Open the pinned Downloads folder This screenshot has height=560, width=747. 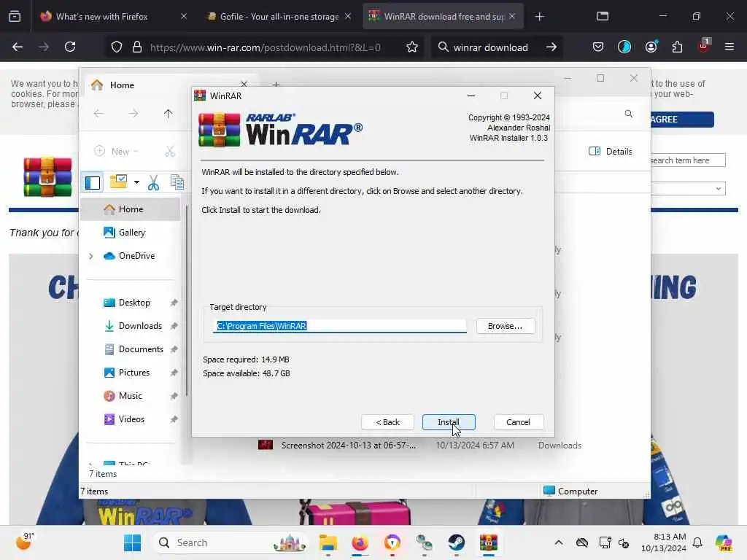tap(140, 326)
